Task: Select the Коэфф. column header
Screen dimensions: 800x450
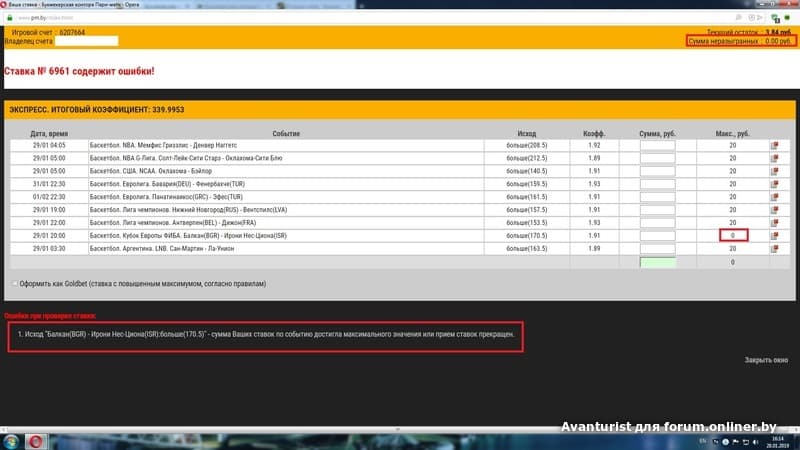Action: click(x=594, y=134)
